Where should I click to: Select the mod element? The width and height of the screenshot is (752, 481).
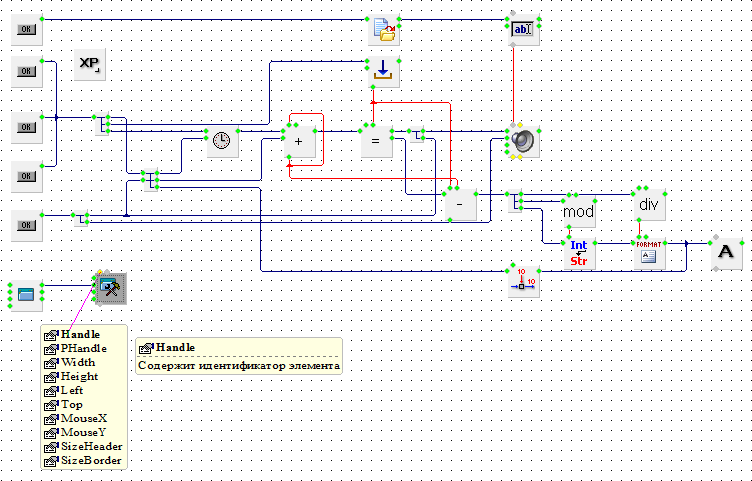coord(578,211)
